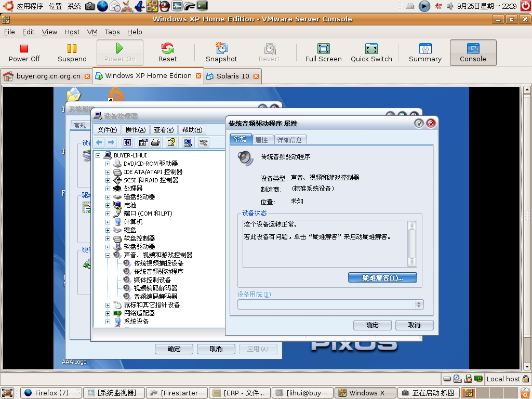Click the 智 input method indicator
Viewport: 532px width, 399px height.
[438, 6]
